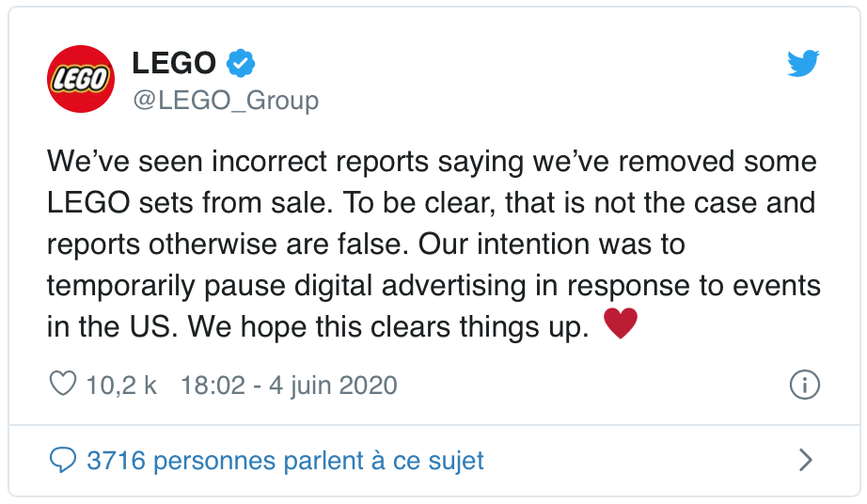Click the blue verified badge

[x=242, y=64]
